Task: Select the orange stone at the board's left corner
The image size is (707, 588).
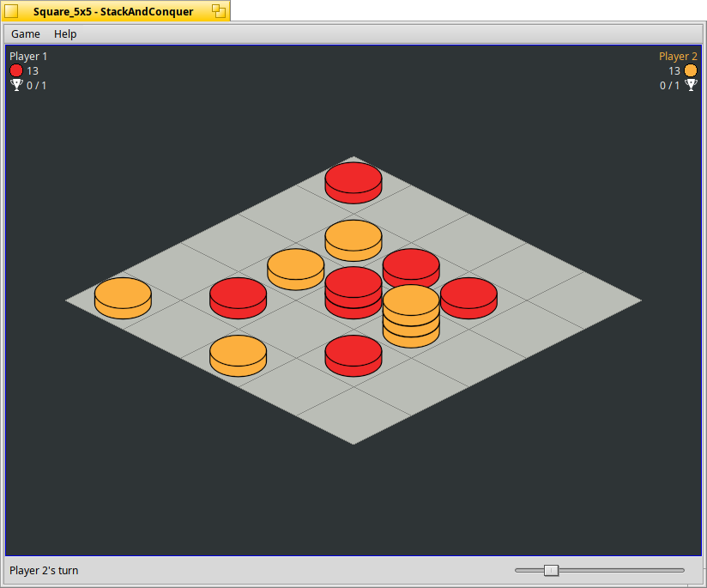Action: click(123, 298)
